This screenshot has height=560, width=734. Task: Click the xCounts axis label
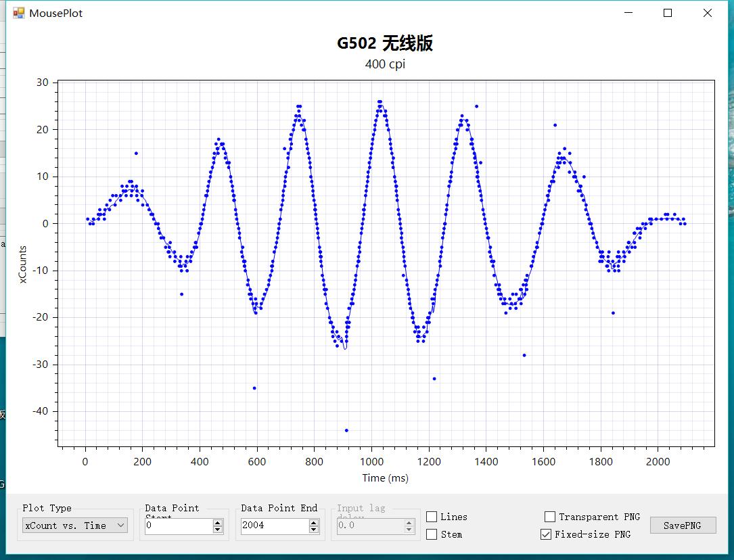pyautogui.click(x=23, y=264)
